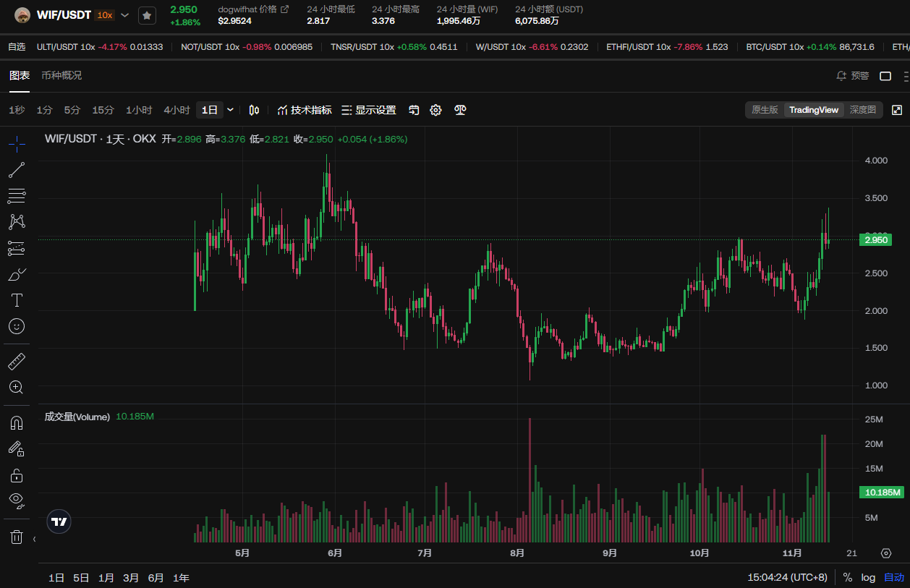This screenshot has width=910, height=588.
Task: Open the dogwifhat 价格 link
Action: coord(253,9)
